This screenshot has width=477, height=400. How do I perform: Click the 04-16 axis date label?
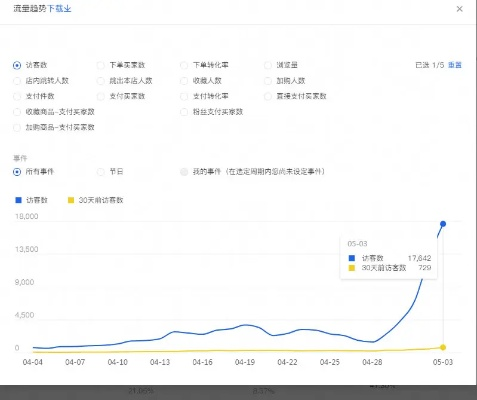202,362
